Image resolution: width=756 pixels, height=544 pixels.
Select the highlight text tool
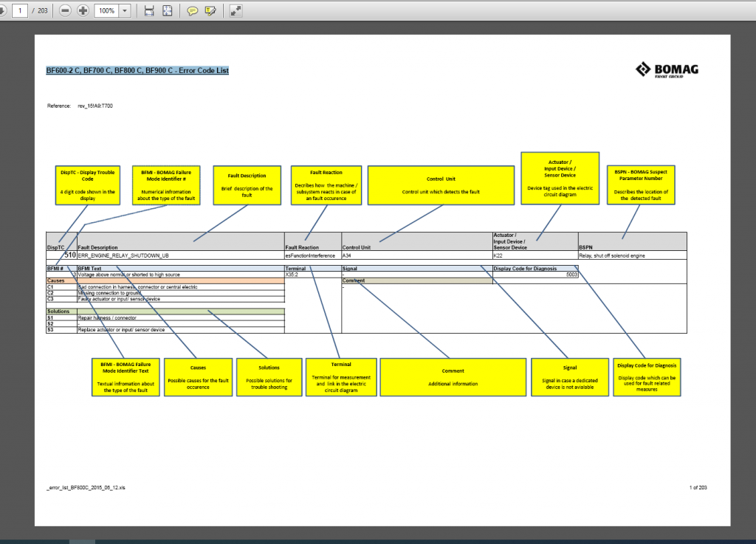click(x=211, y=11)
